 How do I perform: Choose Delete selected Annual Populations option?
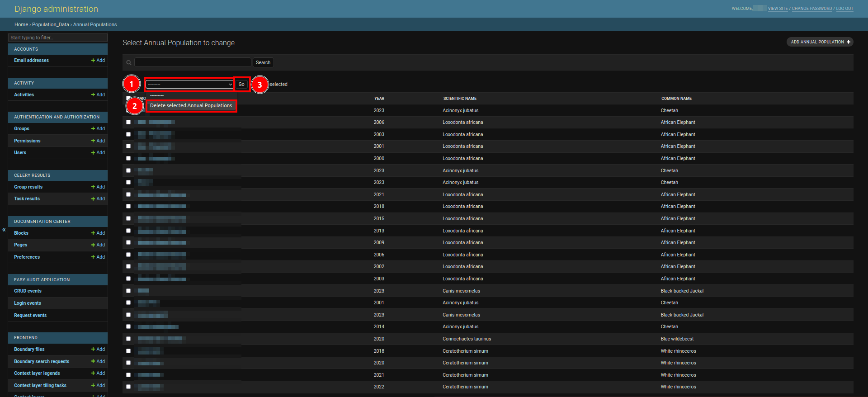tap(191, 105)
